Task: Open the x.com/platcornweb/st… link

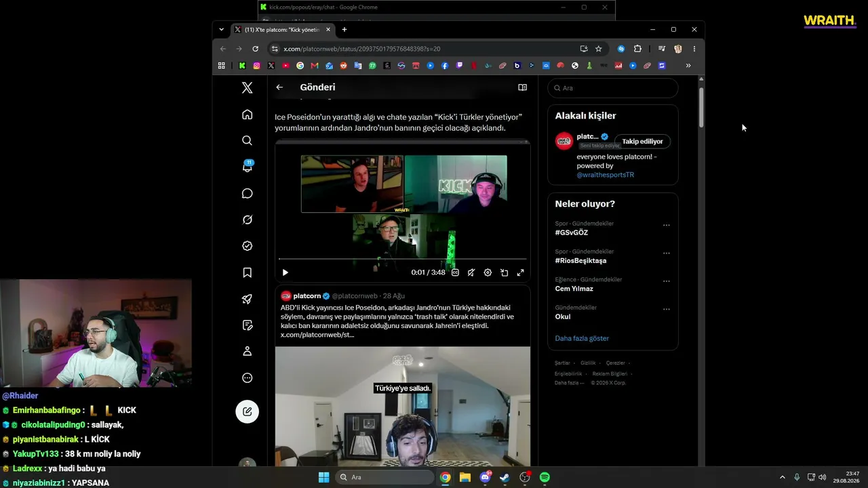Action: (x=317, y=335)
